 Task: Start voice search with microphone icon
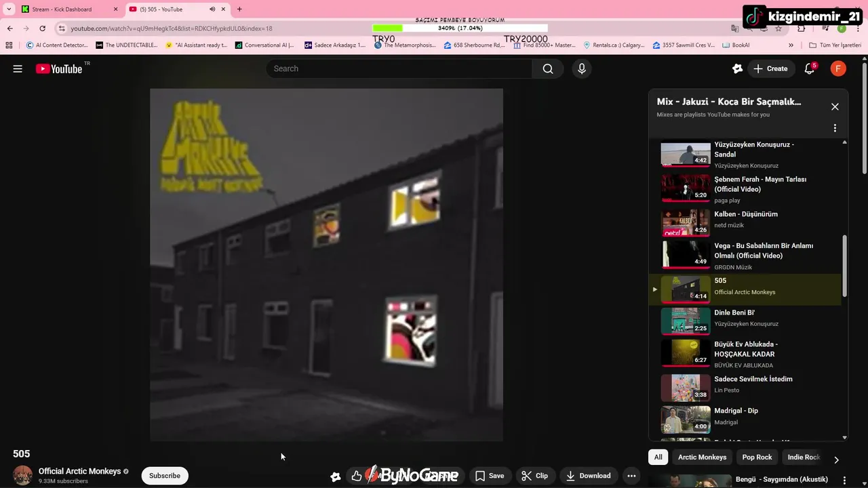coord(581,68)
